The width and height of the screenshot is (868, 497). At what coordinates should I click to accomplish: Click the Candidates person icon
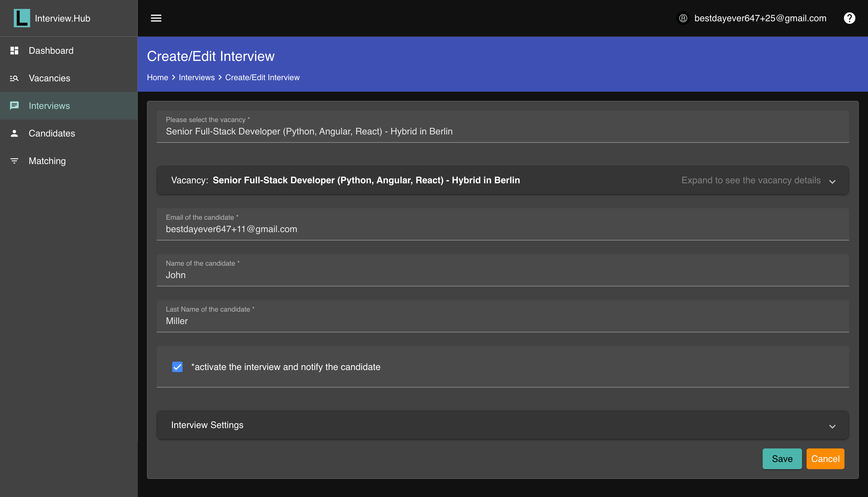tap(14, 133)
